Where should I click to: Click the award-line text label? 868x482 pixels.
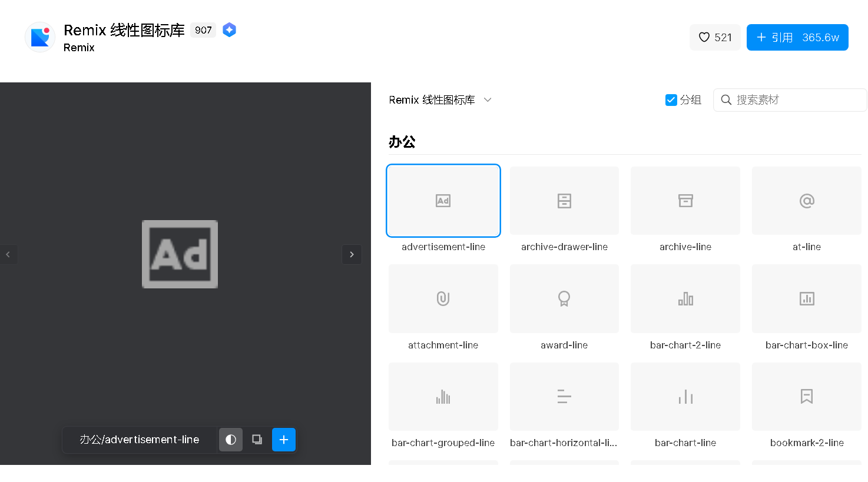[x=564, y=345]
